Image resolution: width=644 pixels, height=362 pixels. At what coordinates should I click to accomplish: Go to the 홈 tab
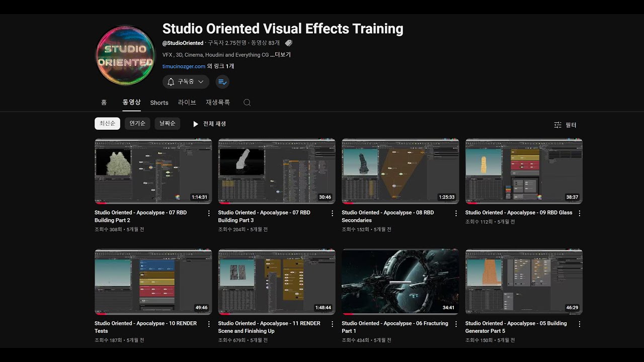(x=104, y=102)
